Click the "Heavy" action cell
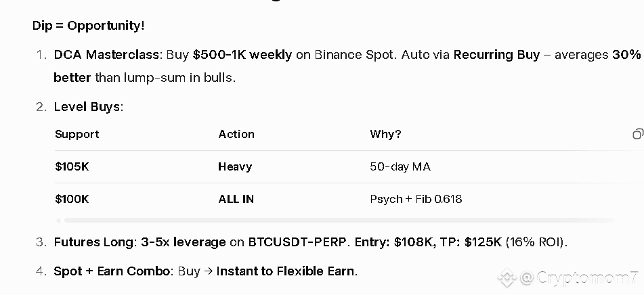Image resolution: width=644 pixels, height=295 pixels. click(235, 166)
